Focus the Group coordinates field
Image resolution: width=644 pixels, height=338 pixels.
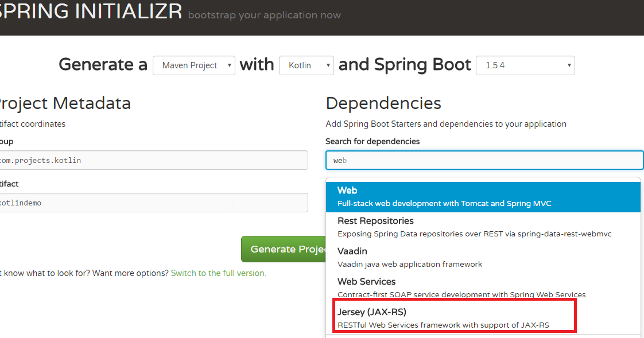tap(152, 160)
